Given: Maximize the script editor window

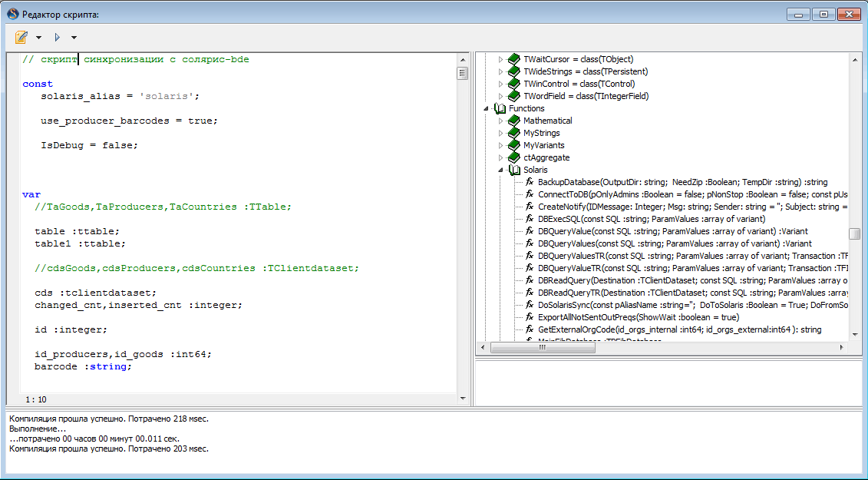Looking at the screenshot, I should pyautogui.click(x=823, y=15).
